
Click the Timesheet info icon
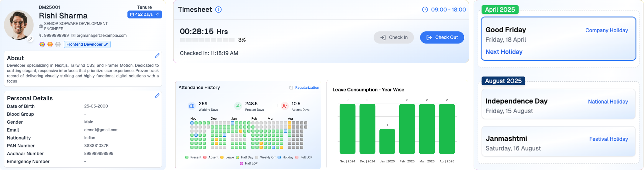click(x=218, y=10)
